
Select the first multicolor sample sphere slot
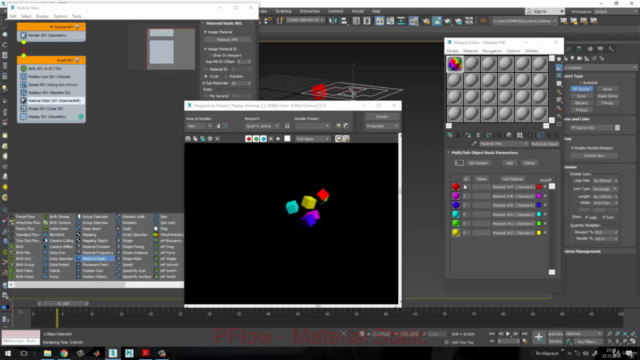[455, 64]
